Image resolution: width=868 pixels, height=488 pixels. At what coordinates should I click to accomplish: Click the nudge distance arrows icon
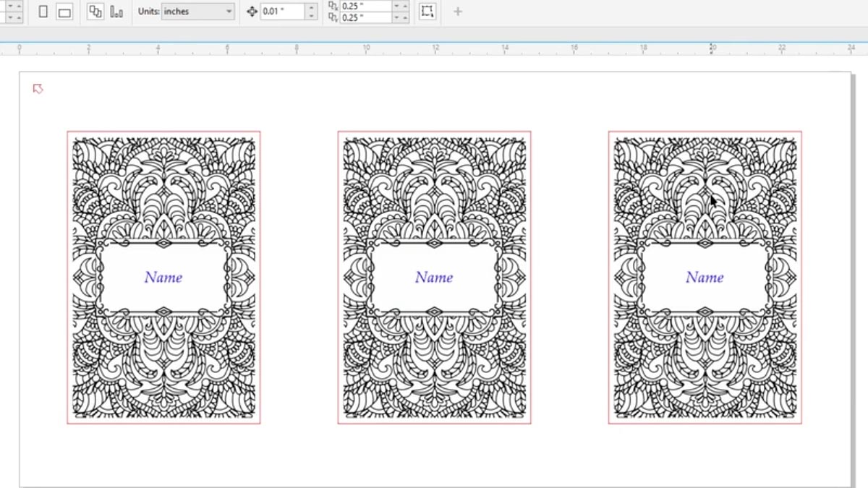[252, 12]
